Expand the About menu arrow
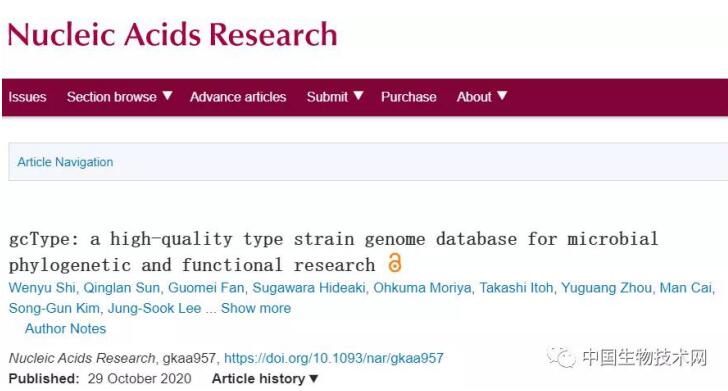This screenshot has height=391, width=728. click(502, 96)
